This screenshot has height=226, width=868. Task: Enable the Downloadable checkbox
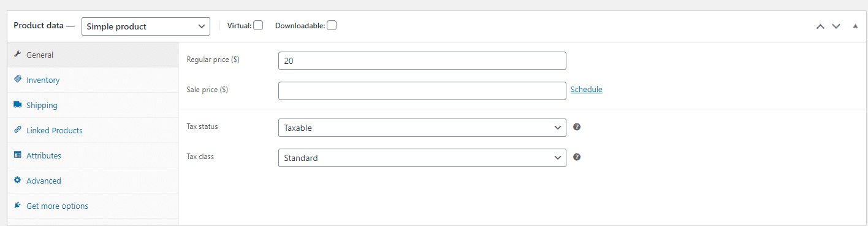click(332, 26)
